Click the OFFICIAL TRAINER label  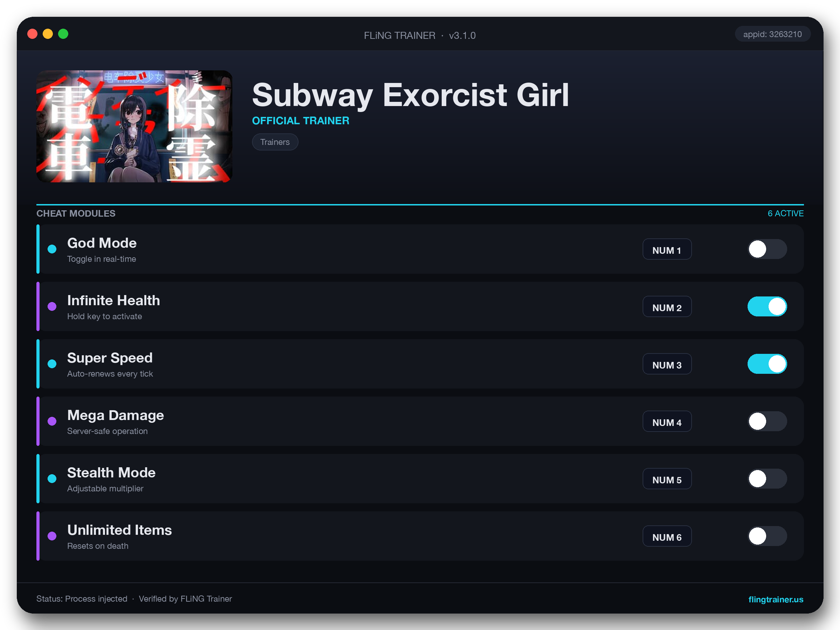tap(300, 121)
